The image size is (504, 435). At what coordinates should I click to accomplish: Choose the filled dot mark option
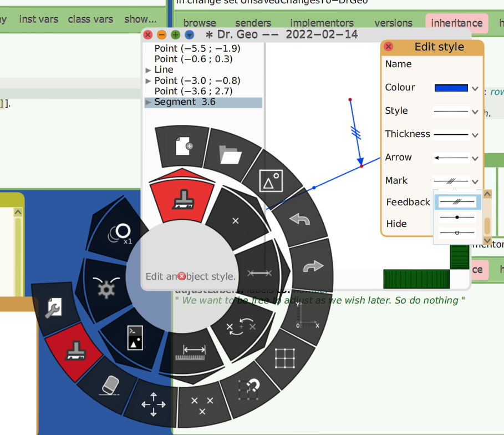point(457,217)
